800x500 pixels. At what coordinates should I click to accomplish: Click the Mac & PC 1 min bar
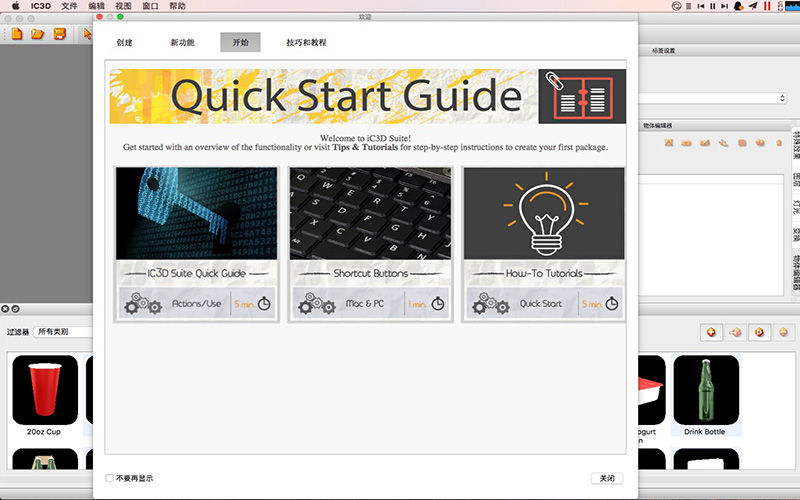(371, 304)
